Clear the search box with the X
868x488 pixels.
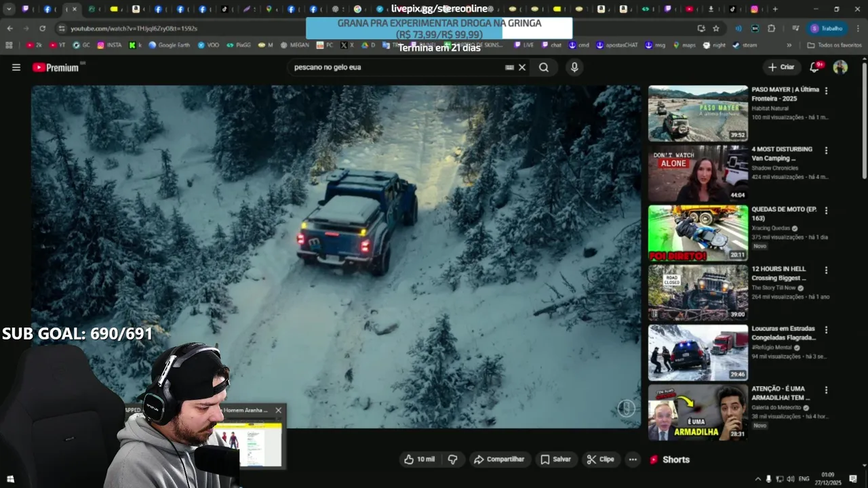522,67
